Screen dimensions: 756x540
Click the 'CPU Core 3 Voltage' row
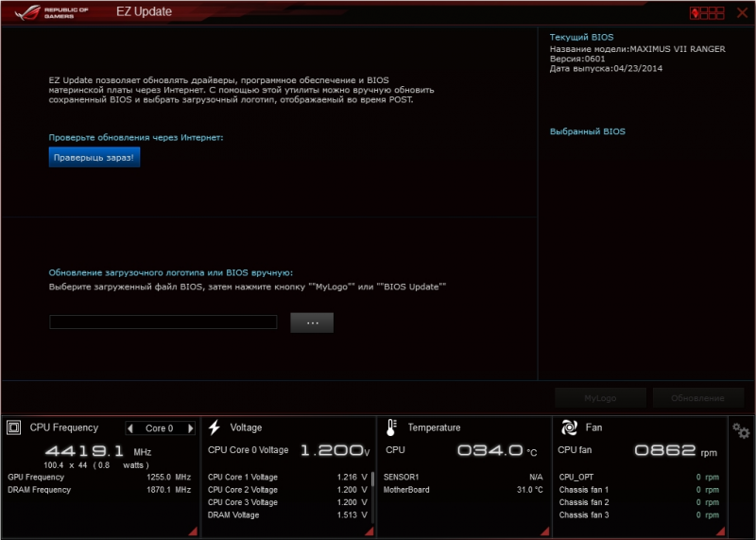pos(287,502)
